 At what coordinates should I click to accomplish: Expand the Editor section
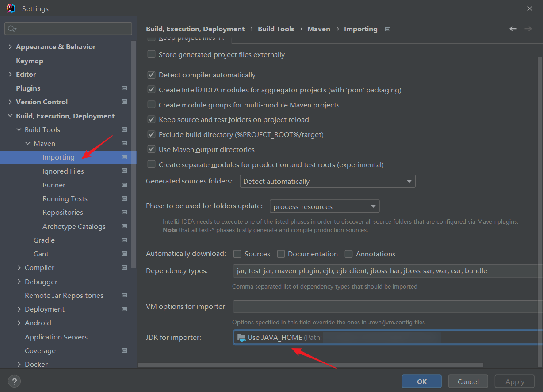pos(10,74)
